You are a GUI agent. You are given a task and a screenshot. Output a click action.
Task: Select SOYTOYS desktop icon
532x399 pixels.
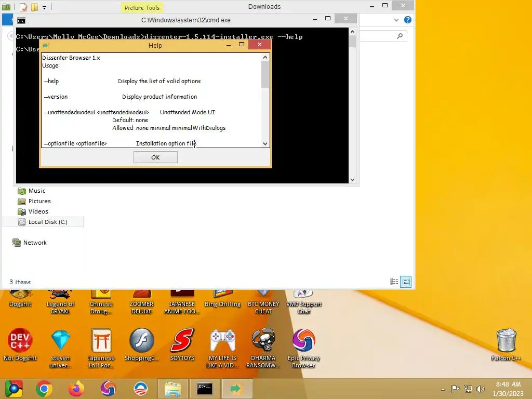pos(182,344)
